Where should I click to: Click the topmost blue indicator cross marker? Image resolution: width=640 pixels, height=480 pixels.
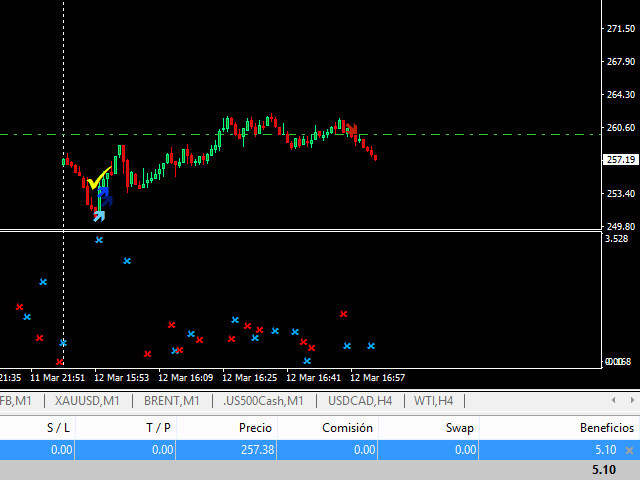[x=99, y=240]
